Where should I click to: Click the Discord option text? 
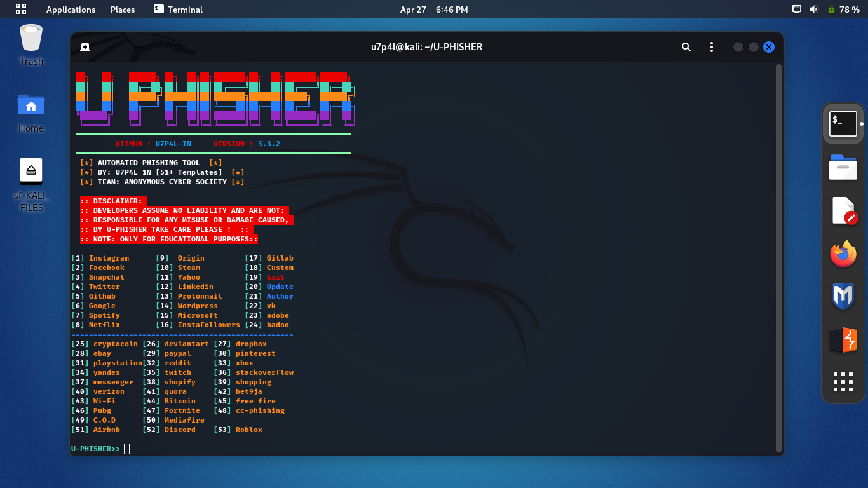pyautogui.click(x=180, y=430)
